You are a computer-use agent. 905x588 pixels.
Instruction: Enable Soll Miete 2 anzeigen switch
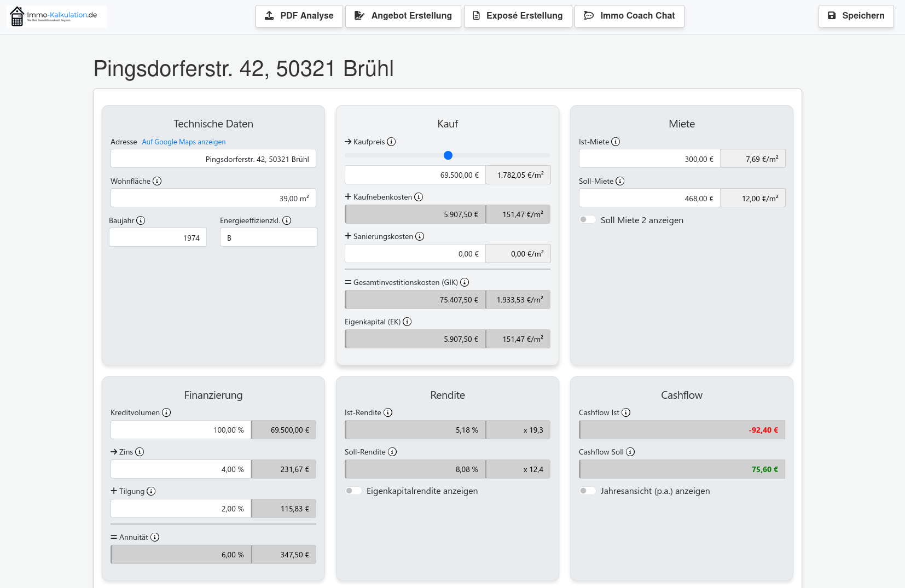tap(588, 220)
